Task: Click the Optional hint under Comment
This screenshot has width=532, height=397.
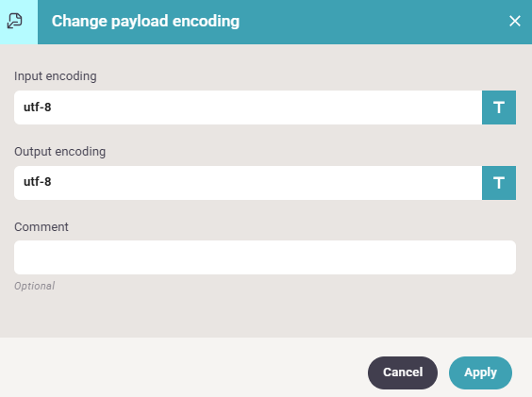Action: coord(34,286)
